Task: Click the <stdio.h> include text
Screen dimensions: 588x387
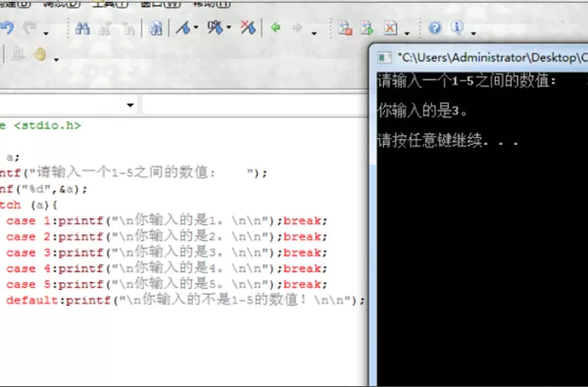Action: 47,125
